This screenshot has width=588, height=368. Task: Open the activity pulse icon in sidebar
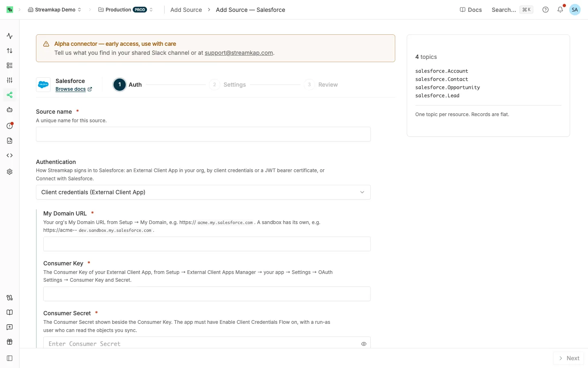[10, 36]
